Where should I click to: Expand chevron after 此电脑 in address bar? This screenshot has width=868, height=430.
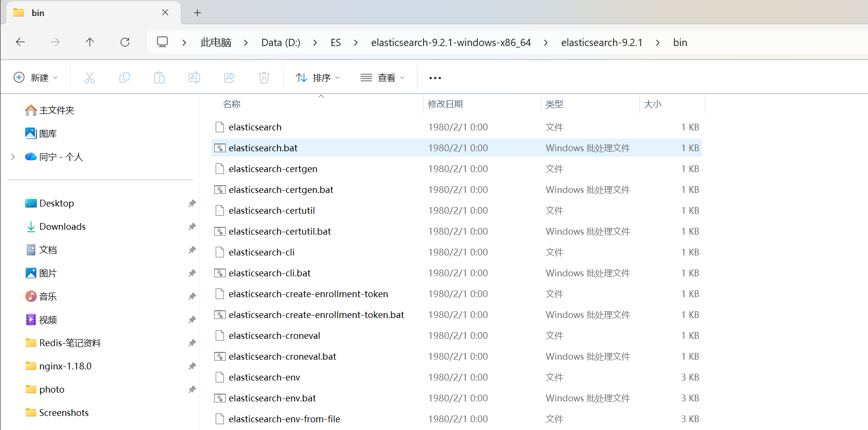coord(246,43)
